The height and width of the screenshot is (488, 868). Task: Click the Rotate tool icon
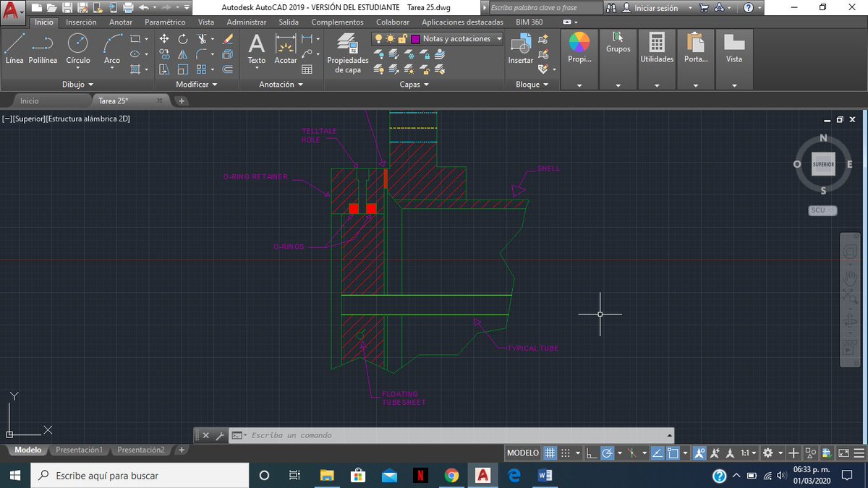pos(183,38)
